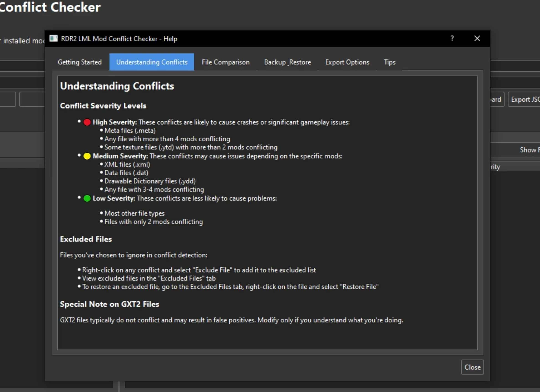Click the "Conflict Severity Levels" subheading
Image resolution: width=540 pixels, height=392 pixels.
[103, 106]
